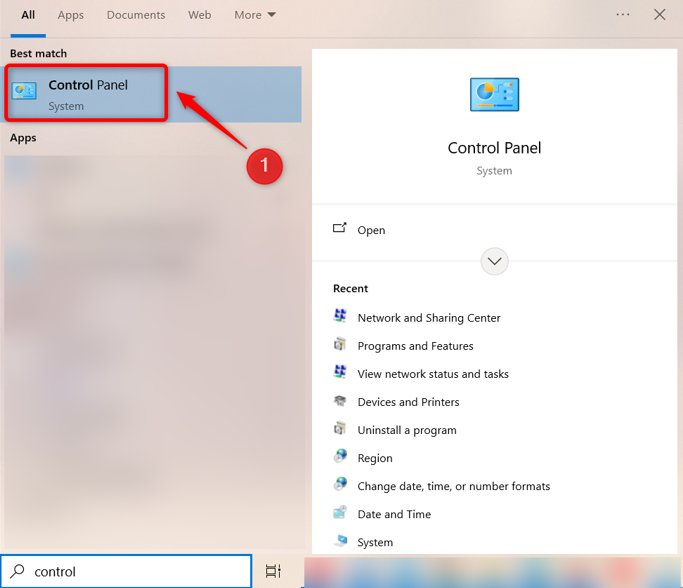The height and width of the screenshot is (588, 683).
Task: Close the search panel
Action: [659, 15]
